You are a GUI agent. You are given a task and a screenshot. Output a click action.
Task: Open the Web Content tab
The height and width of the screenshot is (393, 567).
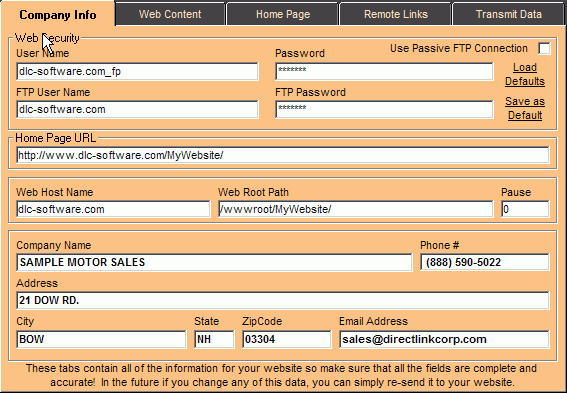coord(170,14)
